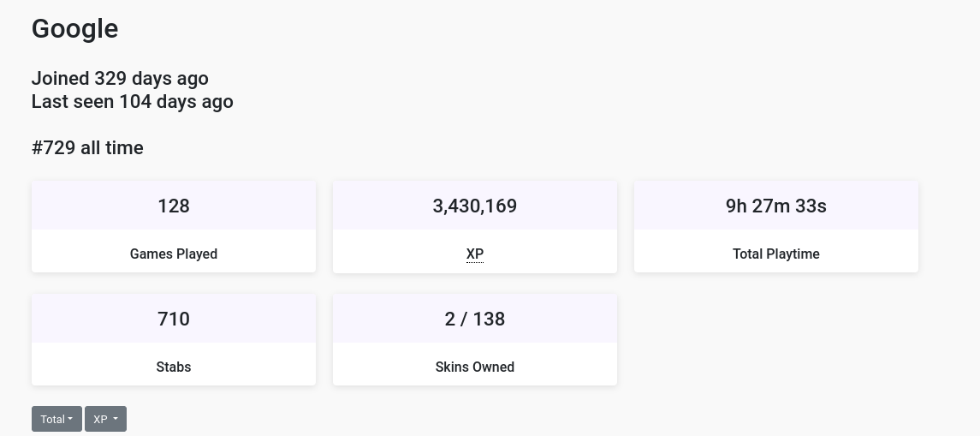Select the 2 / 138 skins value

click(x=475, y=319)
